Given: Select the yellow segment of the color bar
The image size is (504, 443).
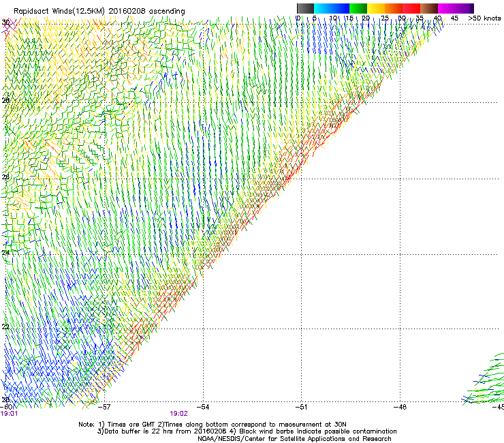Looking at the screenshot, I should coord(376,8).
